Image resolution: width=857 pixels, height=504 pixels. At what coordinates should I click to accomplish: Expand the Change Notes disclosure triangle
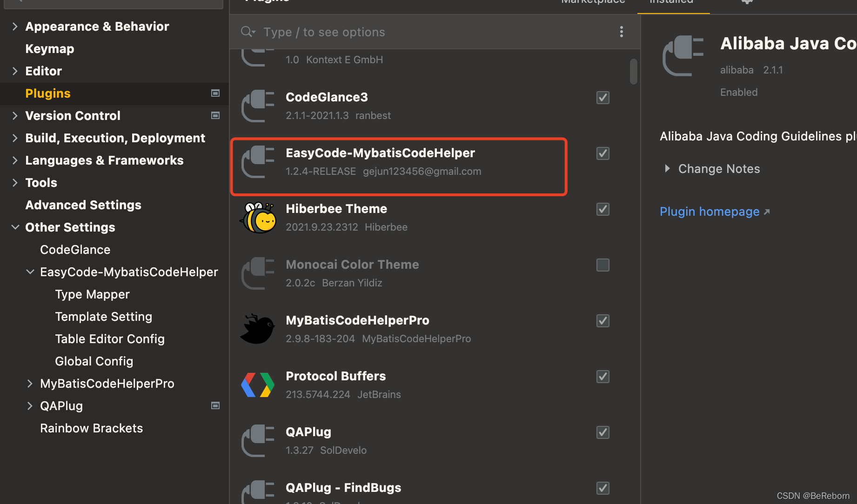[667, 168]
